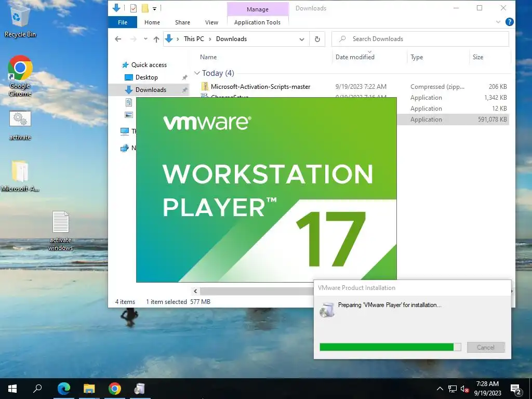Open Explorer help question mark
Screen dimensions: 532x399
click(509, 22)
